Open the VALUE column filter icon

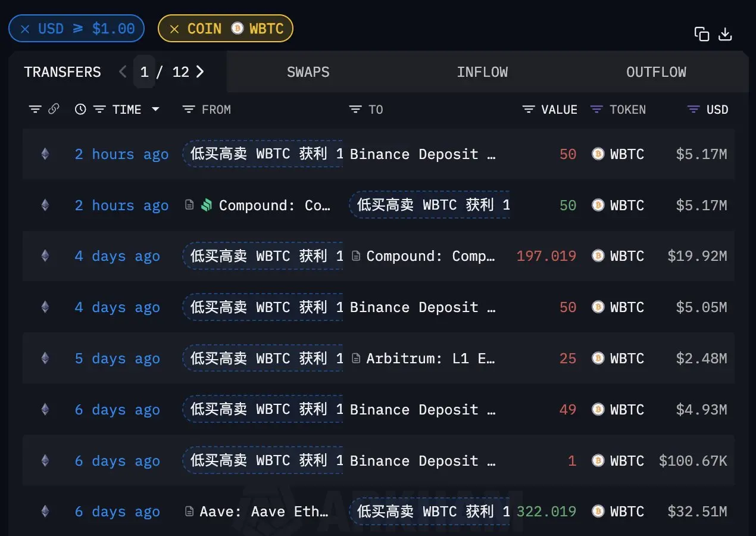pos(527,109)
